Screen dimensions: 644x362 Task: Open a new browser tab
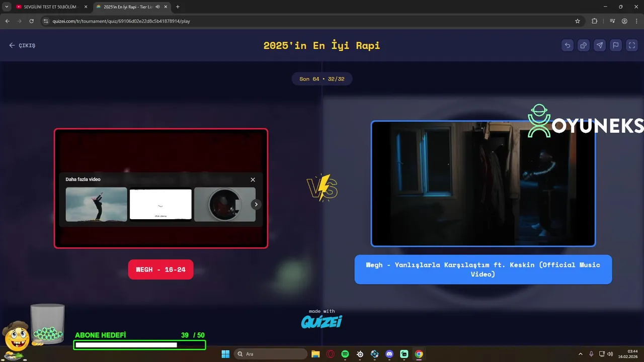[178, 7]
